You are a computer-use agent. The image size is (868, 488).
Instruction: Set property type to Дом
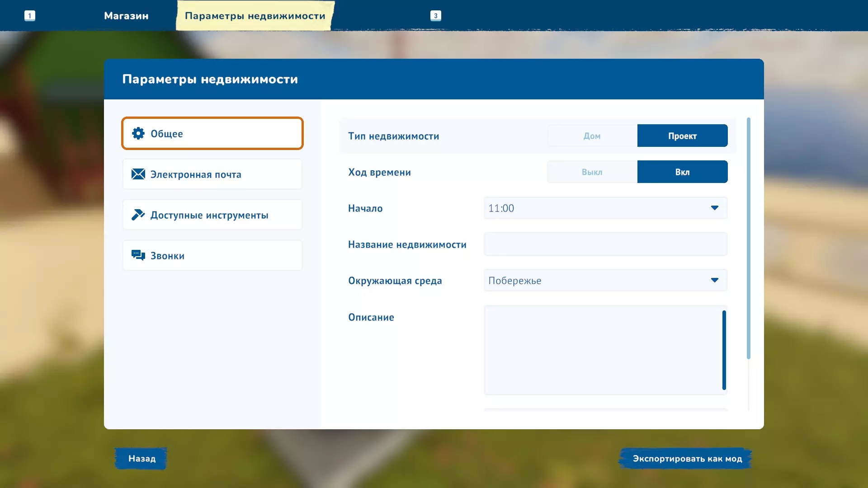pyautogui.click(x=592, y=136)
